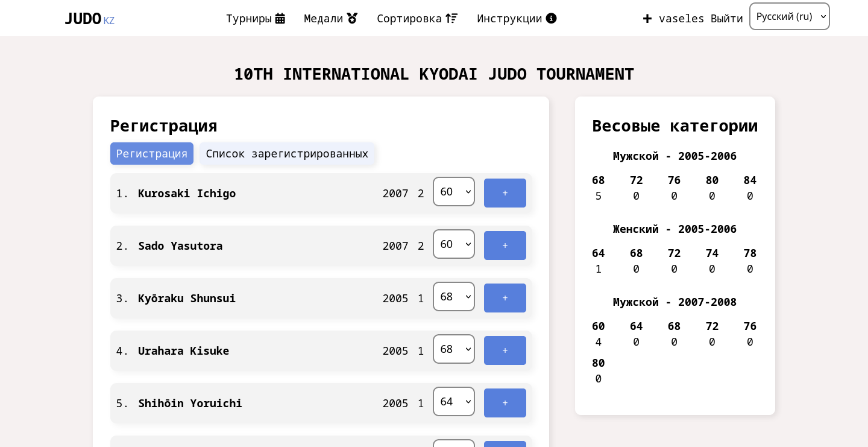Open the 64 weight dropdown for Shihōin Yoruichi

click(x=453, y=401)
